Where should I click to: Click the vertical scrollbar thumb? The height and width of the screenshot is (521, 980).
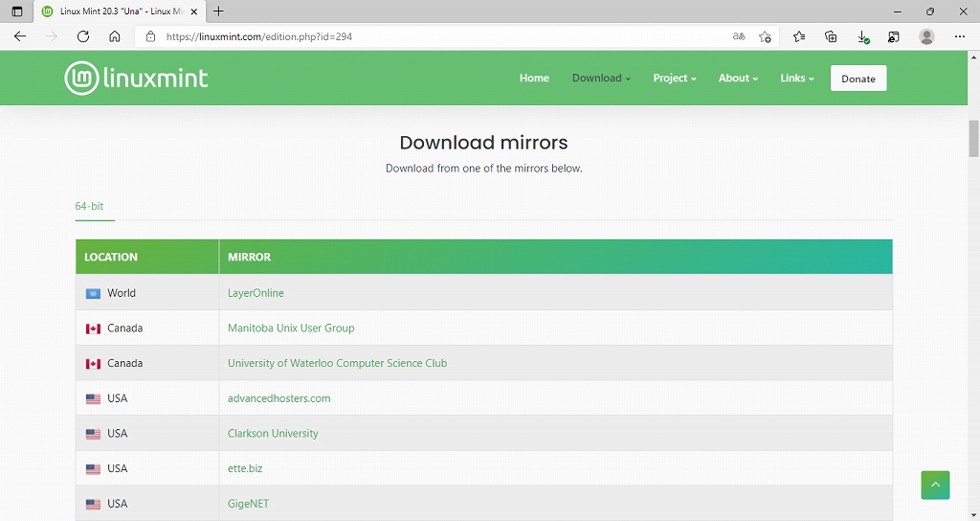tap(973, 138)
